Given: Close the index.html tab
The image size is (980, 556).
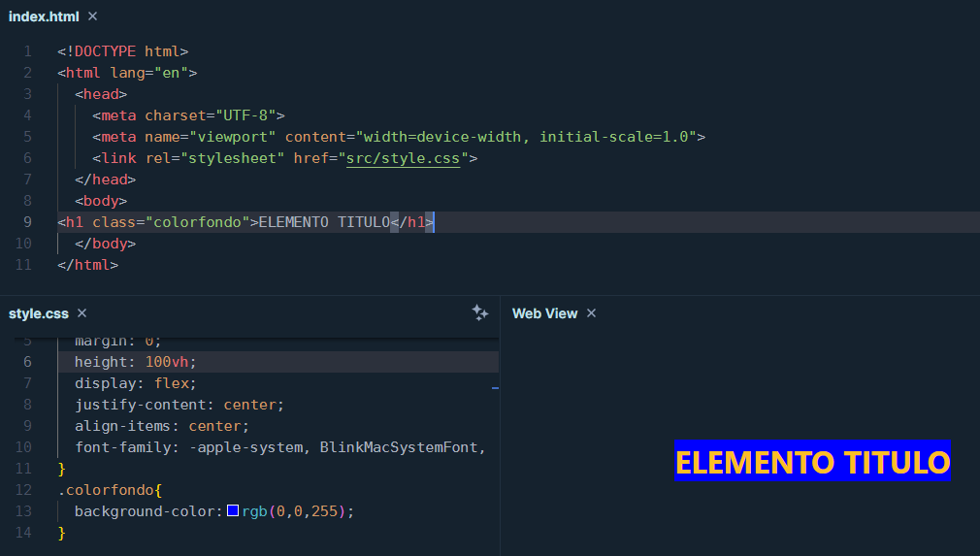Looking at the screenshot, I should 92,16.
